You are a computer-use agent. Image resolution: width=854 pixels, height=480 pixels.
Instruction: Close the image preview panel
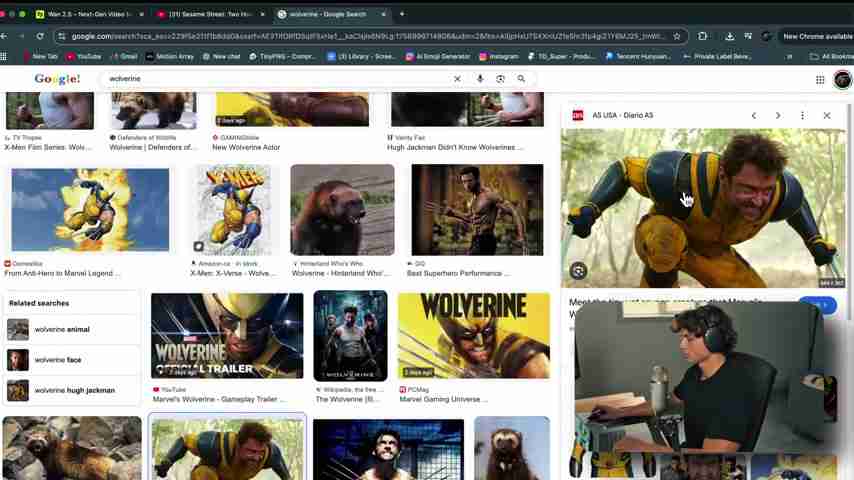[827, 116]
